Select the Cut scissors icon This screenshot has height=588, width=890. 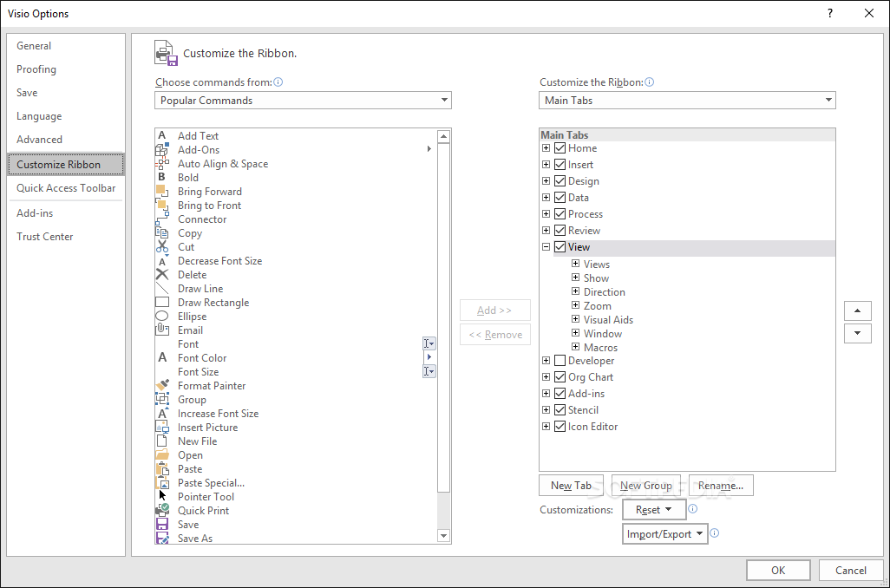click(162, 247)
